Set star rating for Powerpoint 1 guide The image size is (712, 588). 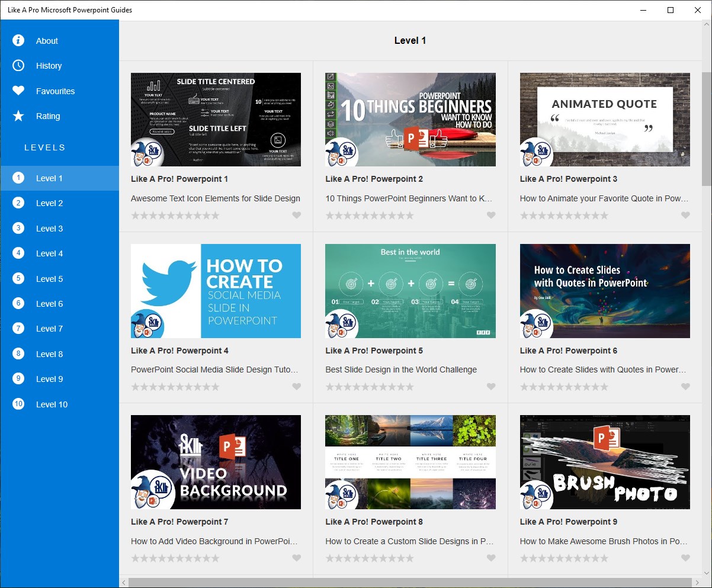pyautogui.click(x=175, y=216)
